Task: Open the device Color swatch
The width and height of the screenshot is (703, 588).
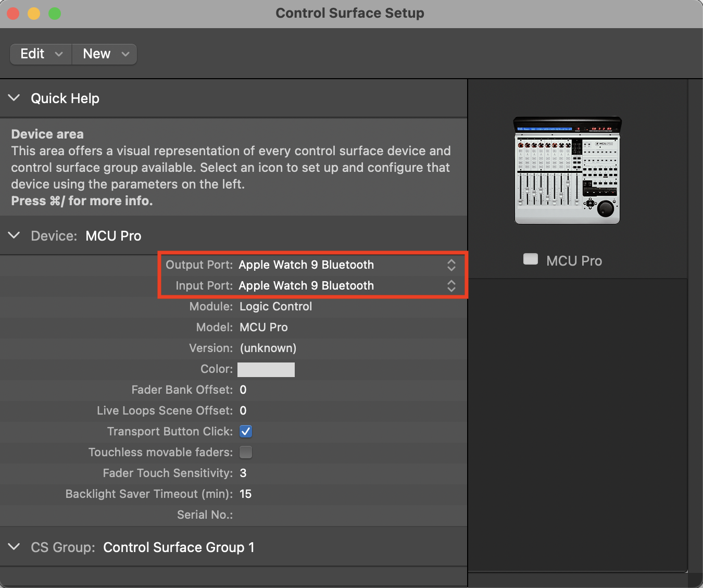Action: pos(266,369)
